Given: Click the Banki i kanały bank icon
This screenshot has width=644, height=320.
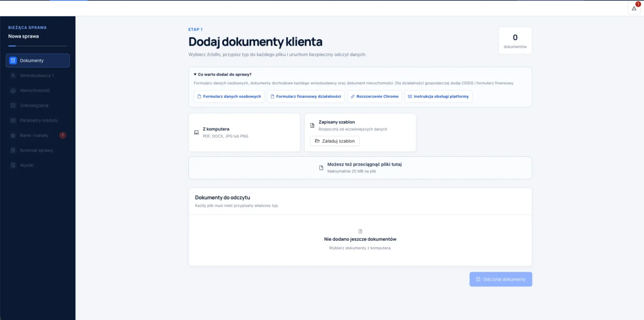Looking at the screenshot, I should (x=13, y=135).
